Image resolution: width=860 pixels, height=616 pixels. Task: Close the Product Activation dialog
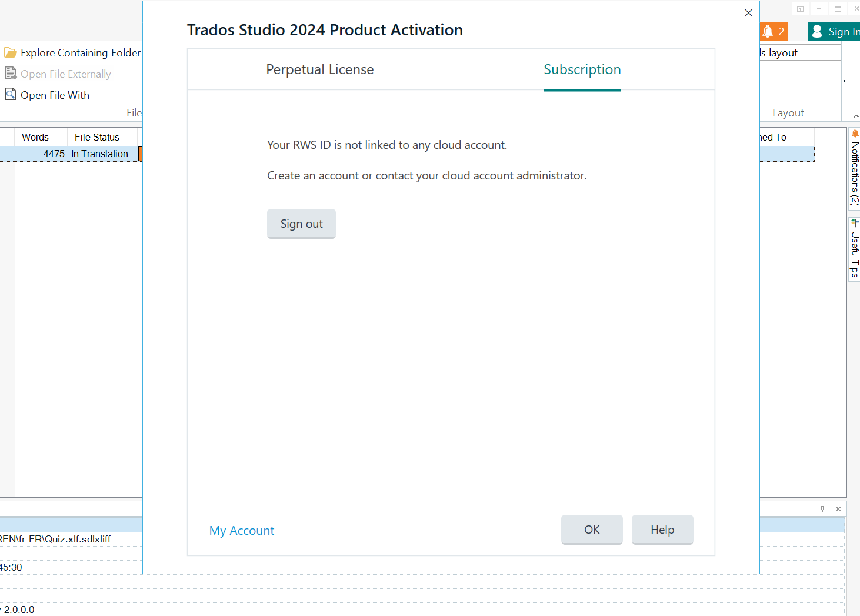click(748, 13)
